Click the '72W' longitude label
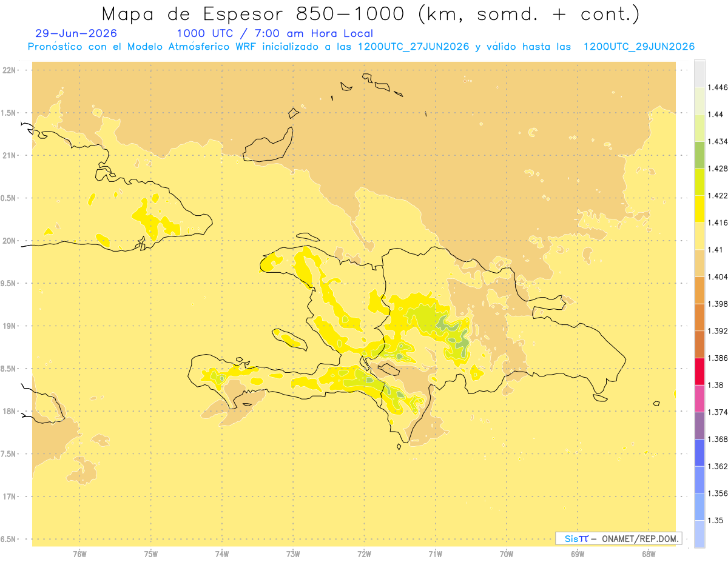 coord(364,554)
